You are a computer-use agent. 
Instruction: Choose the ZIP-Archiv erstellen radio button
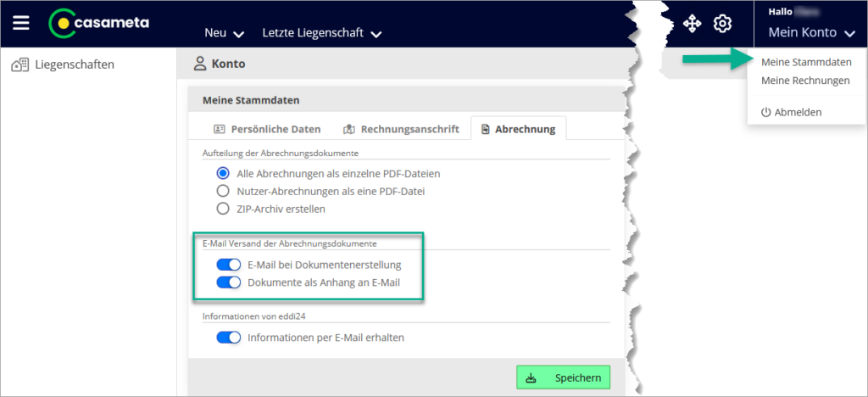[224, 209]
